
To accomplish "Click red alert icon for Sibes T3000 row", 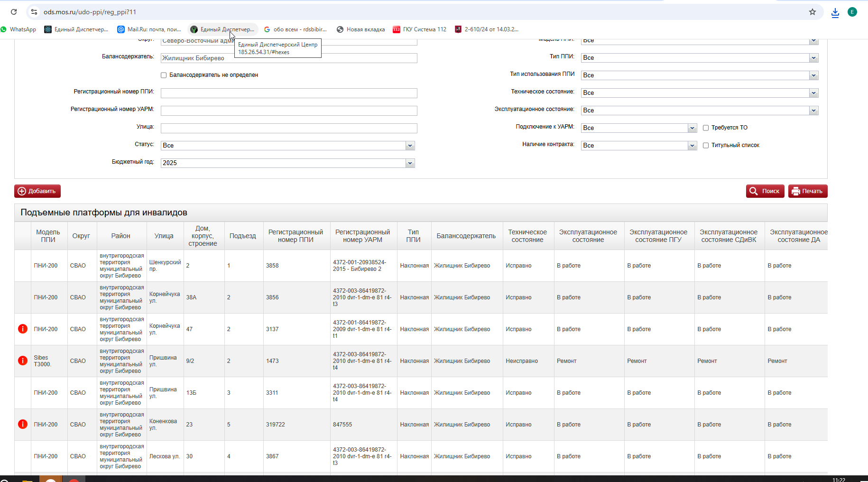I will (x=22, y=361).
